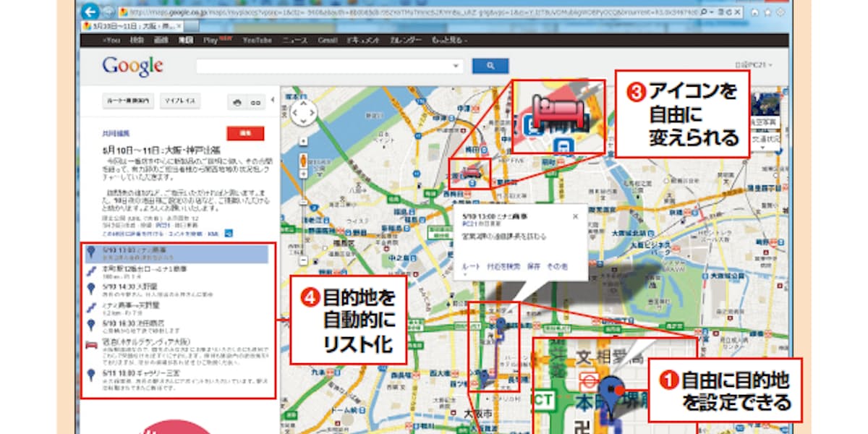Click the link icon beside print
This screenshot has height=434, width=868.
click(x=255, y=103)
